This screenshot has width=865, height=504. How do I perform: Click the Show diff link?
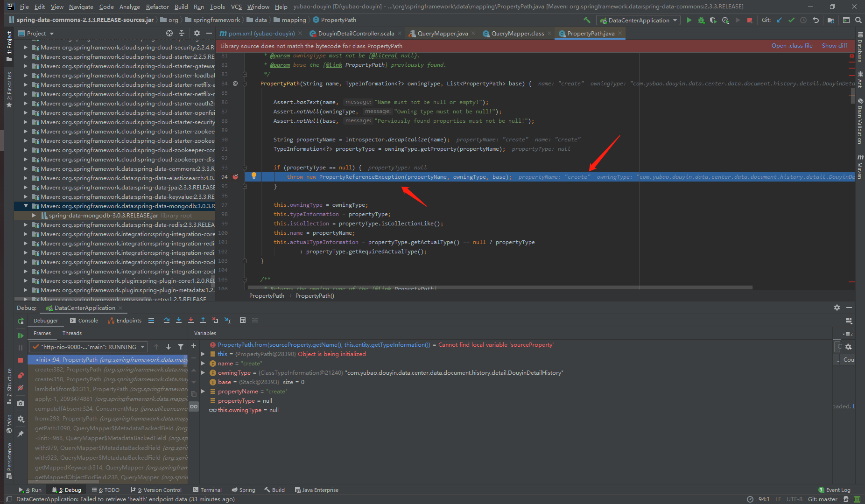834,45
